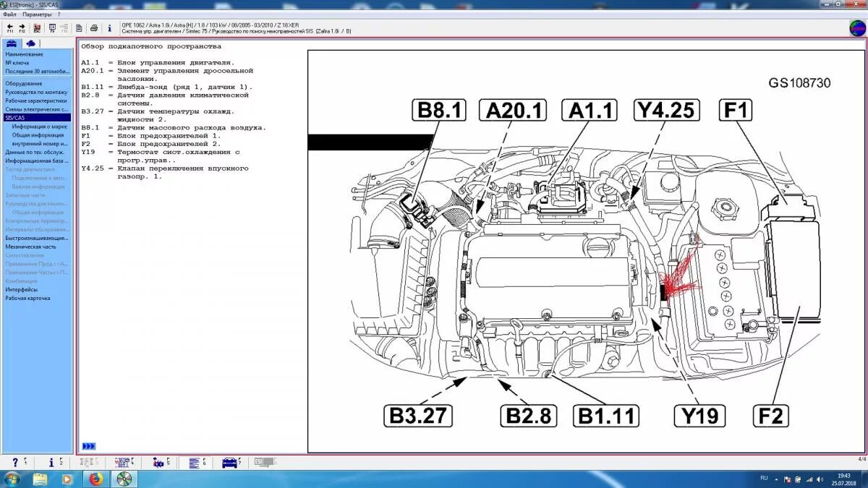The width and height of the screenshot is (868, 488).
Task: Click the B2.8 label in the diagram
Action: [x=529, y=416]
